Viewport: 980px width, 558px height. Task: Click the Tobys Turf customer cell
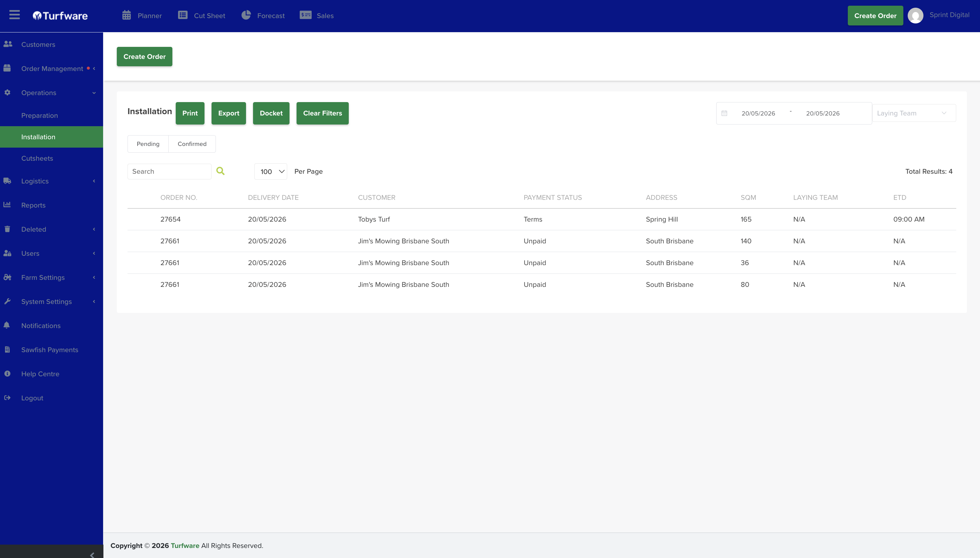pos(374,219)
